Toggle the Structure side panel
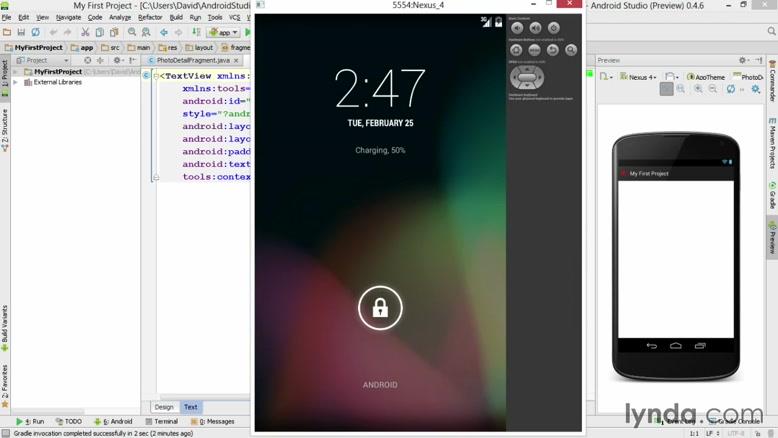778x438 pixels. click(x=5, y=130)
